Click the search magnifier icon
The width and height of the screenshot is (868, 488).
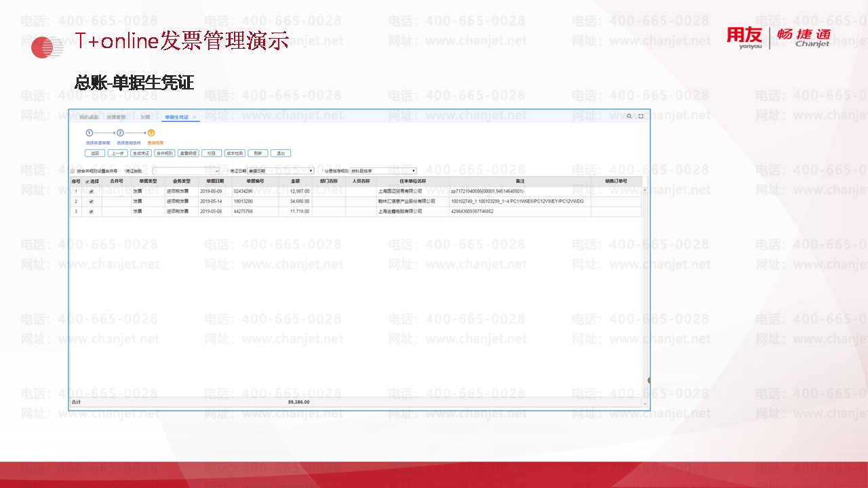tap(629, 117)
